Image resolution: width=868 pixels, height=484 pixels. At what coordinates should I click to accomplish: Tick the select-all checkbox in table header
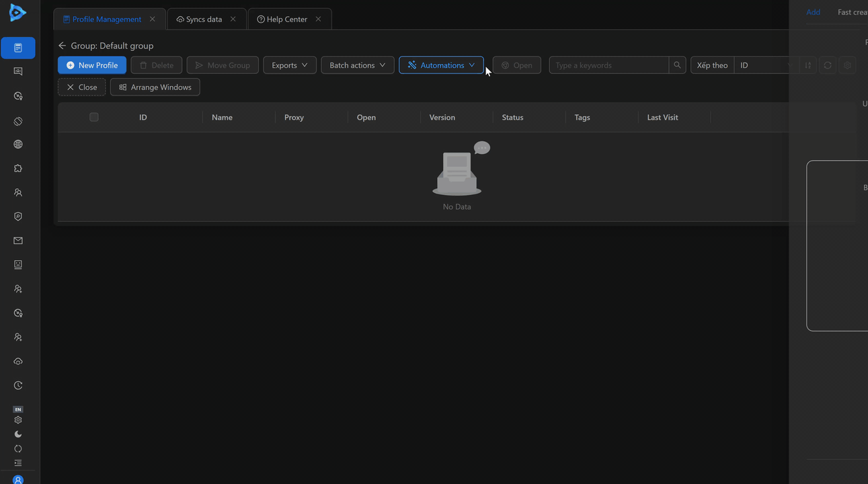(94, 117)
